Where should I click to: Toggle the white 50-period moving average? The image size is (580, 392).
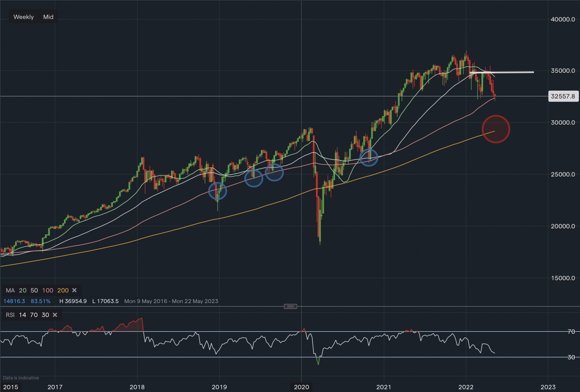tap(34, 290)
